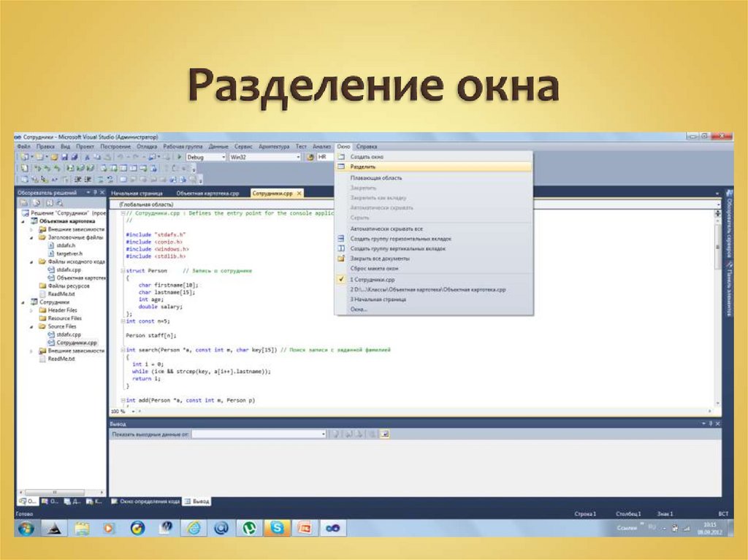This screenshot has width=748, height=560.
Task: Collapse the Source Files folder
Action: click(32, 327)
